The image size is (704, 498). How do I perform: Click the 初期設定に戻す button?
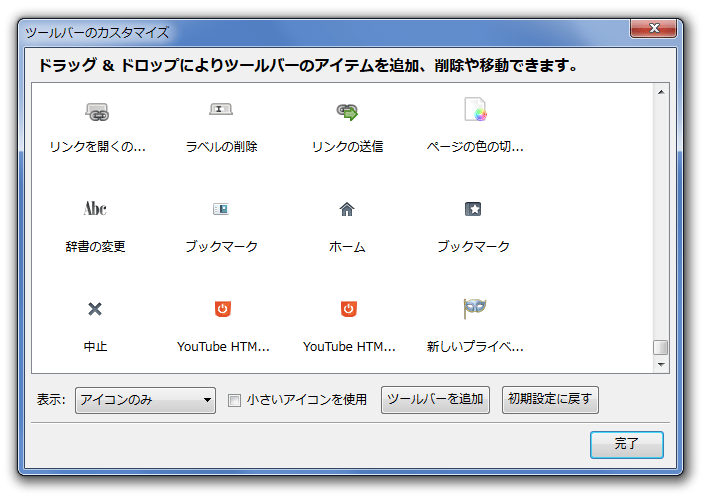(x=550, y=400)
